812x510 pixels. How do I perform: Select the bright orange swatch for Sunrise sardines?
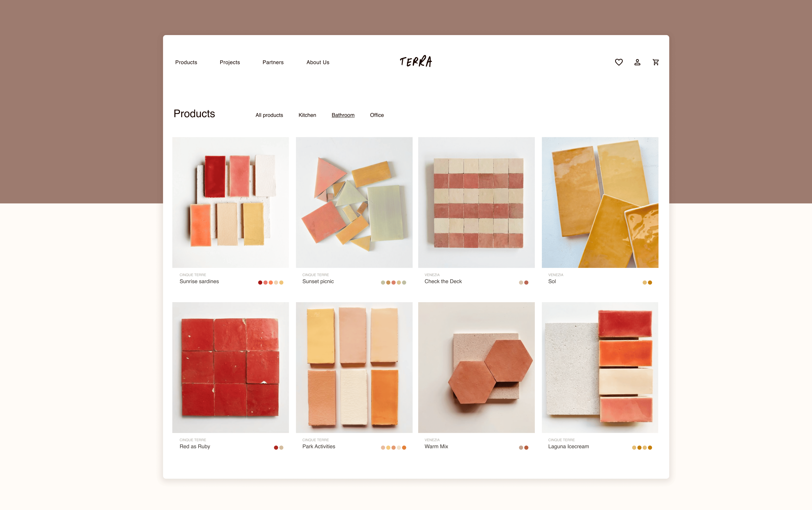(271, 283)
